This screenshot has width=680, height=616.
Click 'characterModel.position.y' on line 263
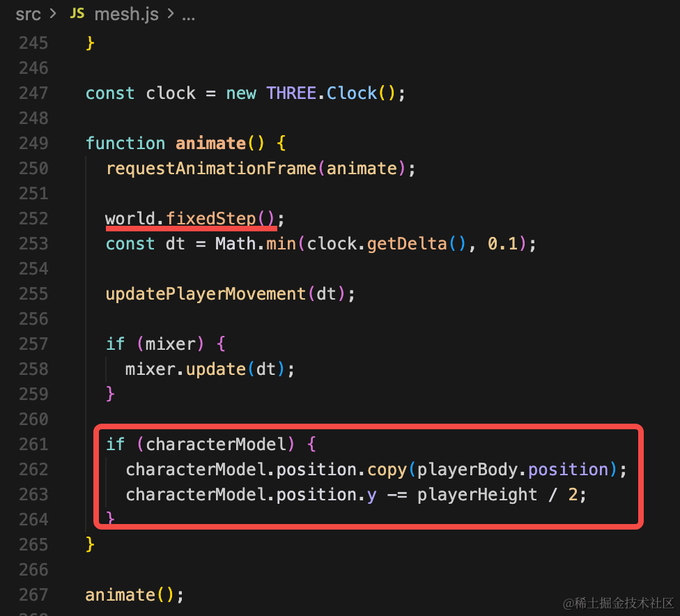point(251,495)
